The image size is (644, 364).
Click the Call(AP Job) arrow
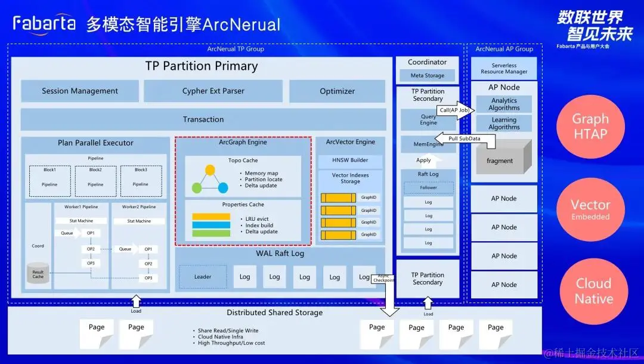coord(456,110)
